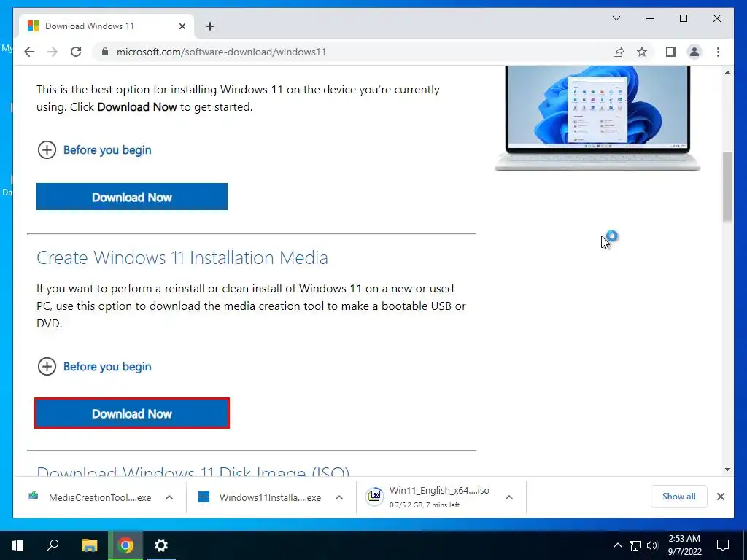
Task: Open File Explorer from the taskbar
Action: [x=89, y=545]
